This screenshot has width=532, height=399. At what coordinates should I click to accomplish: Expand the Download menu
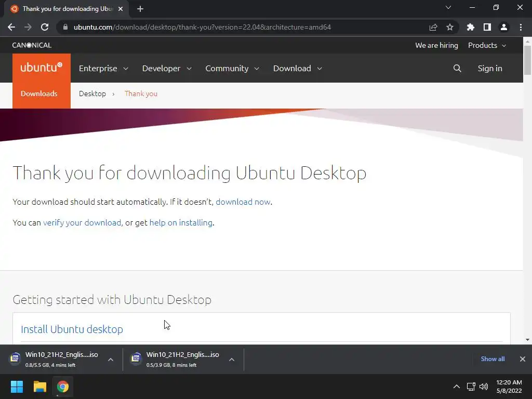tap(298, 68)
